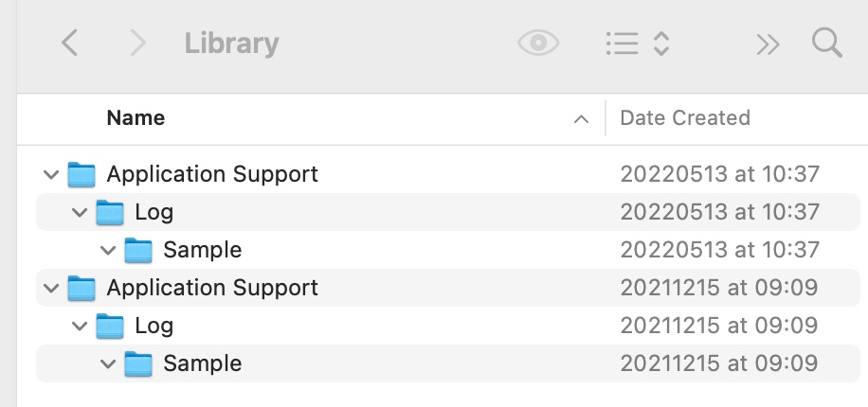Collapse the Sample folder created 20211215

(x=107, y=363)
